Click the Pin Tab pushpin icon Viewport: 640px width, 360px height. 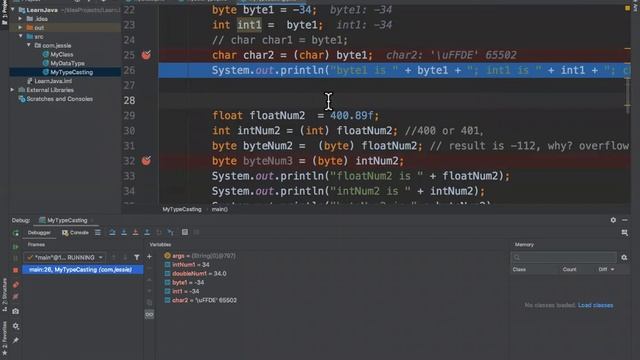click(x=16, y=340)
